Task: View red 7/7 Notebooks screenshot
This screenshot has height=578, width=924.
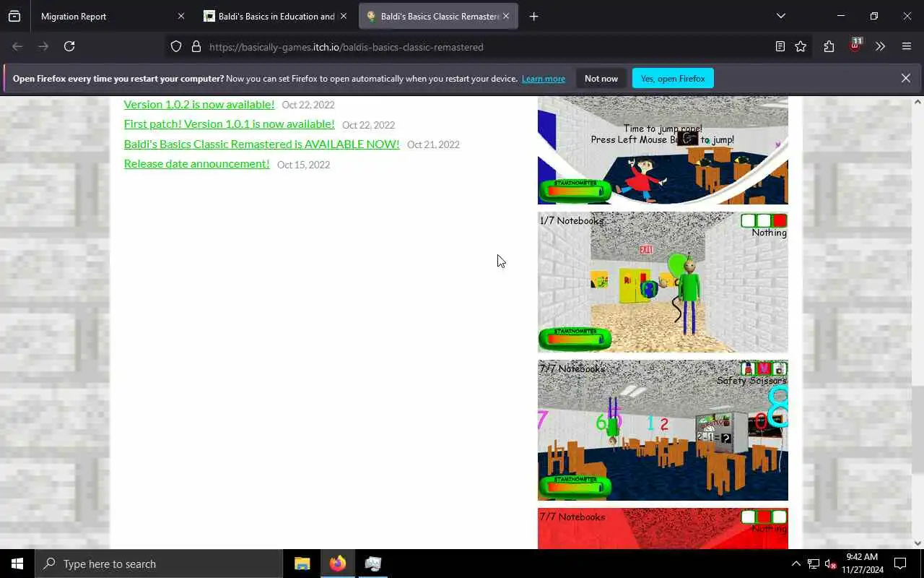Action: [663, 528]
